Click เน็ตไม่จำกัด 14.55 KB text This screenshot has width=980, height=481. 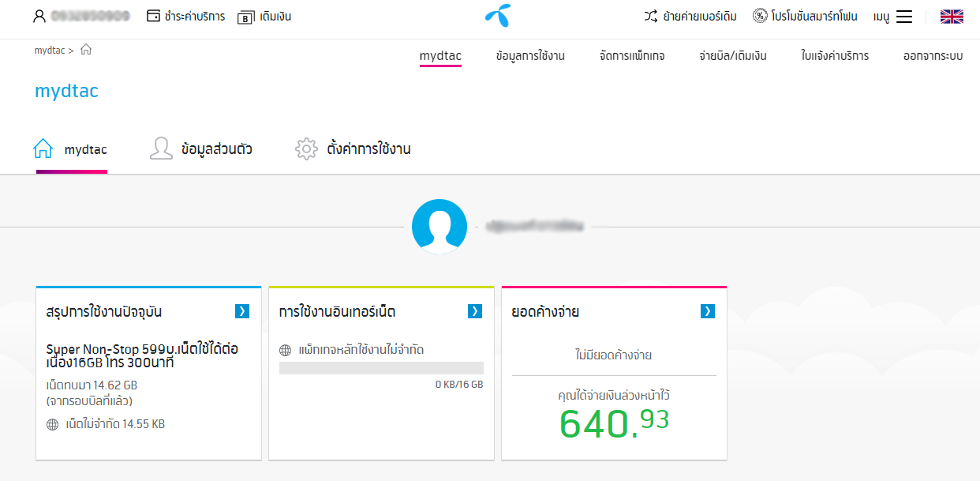pyautogui.click(x=115, y=424)
